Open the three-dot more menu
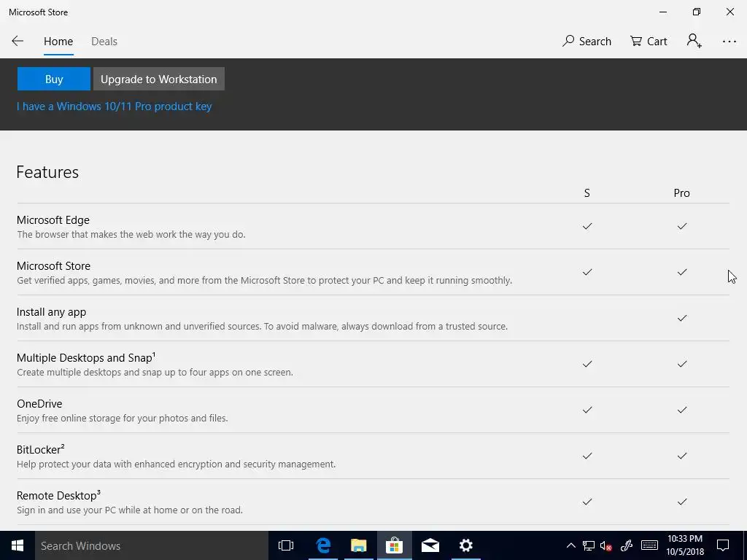The image size is (747, 560). (x=729, y=42)
